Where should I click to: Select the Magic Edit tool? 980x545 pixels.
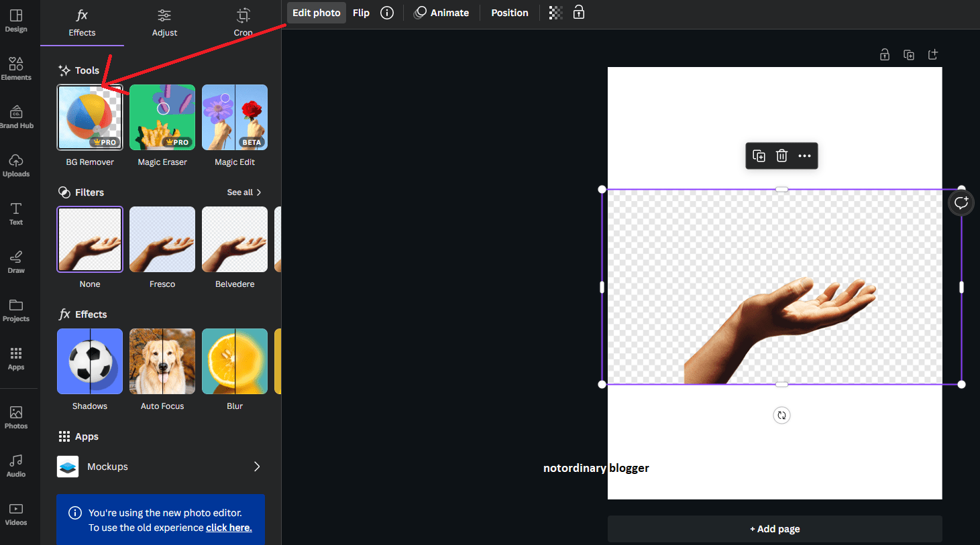pyautogui.click(x=234, y=117)
